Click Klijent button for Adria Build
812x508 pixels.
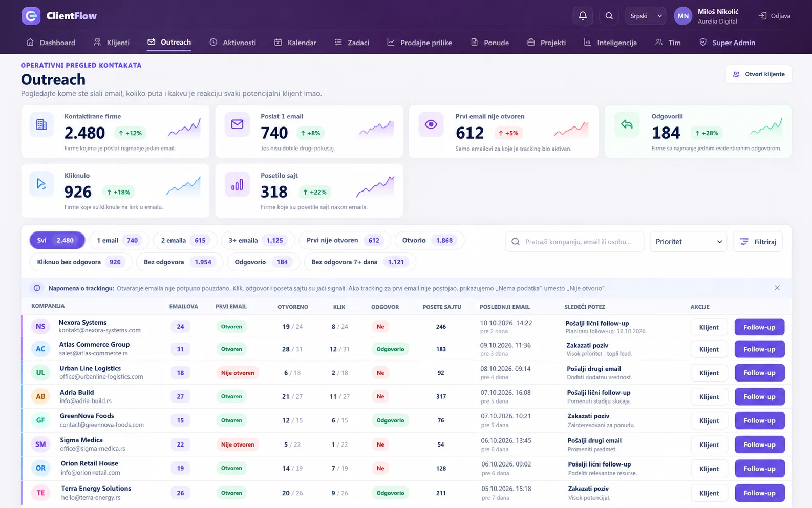coord(709,397)
